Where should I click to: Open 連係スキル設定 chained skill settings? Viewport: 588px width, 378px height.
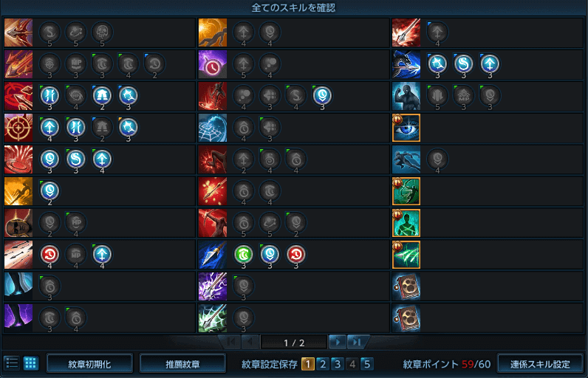540,364
